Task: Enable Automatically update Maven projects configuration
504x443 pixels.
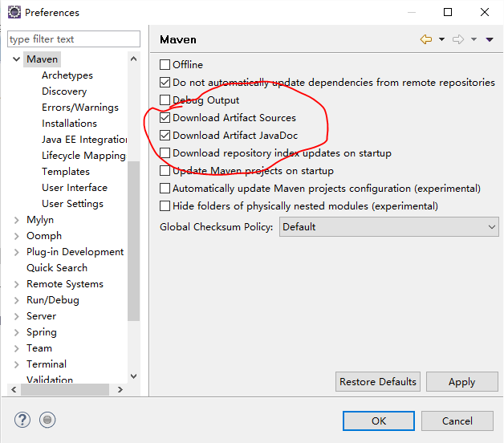Action: (165, 189)
